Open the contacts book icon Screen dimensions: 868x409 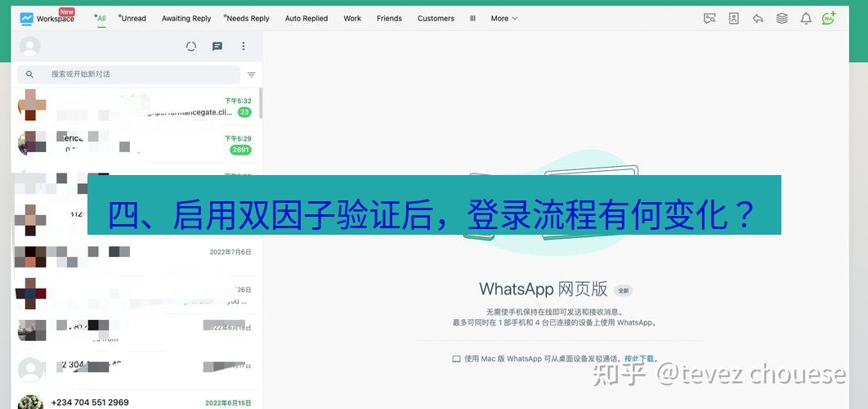733,18
